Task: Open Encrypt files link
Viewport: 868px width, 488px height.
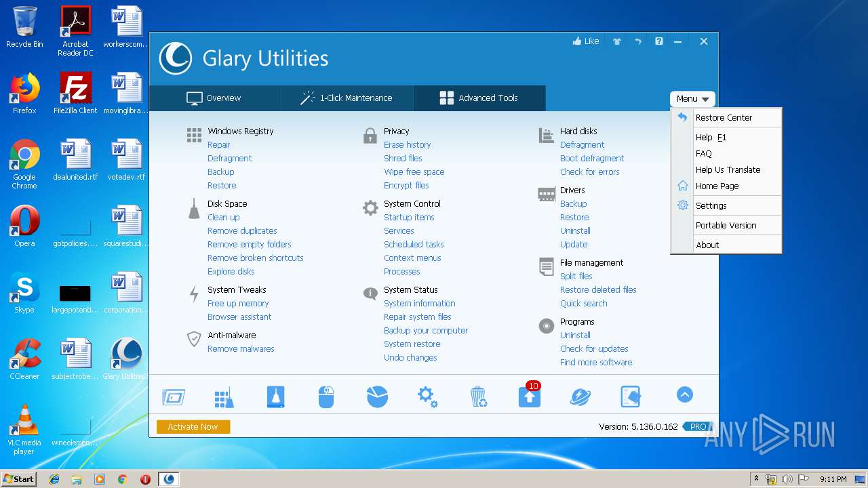Action: tap(406, 186)
